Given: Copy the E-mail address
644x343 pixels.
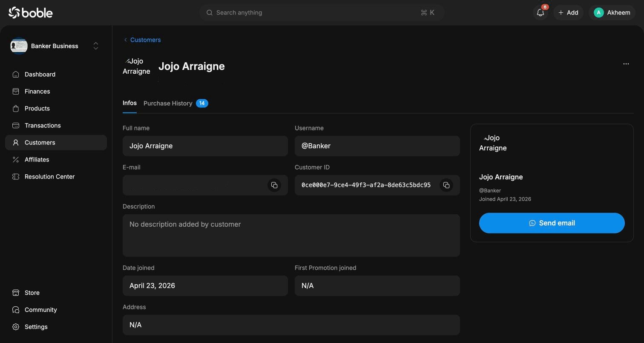Looking at the screenshot, I should pyautogui.click(x=274, y=185).
